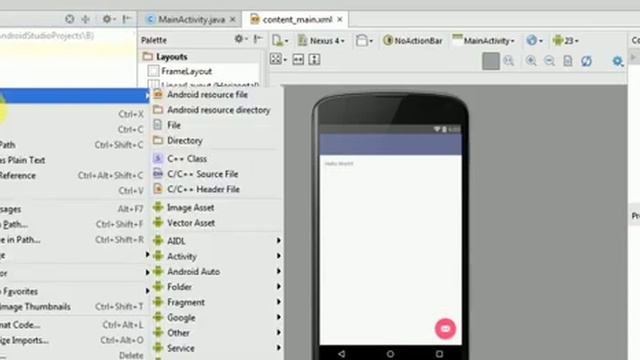The image size is (640, 360).
Task: Open MainActivity association dropdown
Action: [x=483, y=41]
